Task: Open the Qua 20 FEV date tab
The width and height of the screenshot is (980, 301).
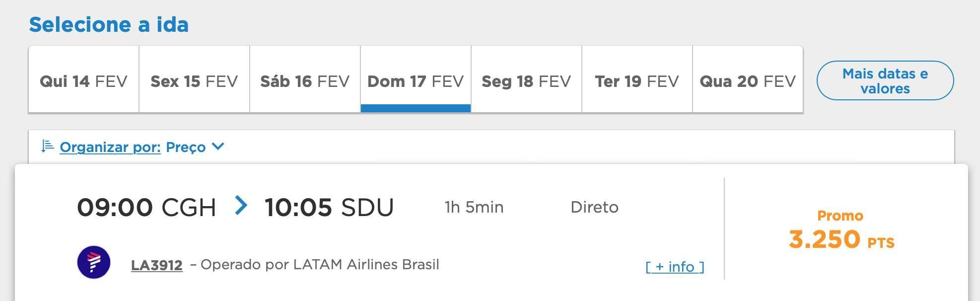Action: point(748,79)
